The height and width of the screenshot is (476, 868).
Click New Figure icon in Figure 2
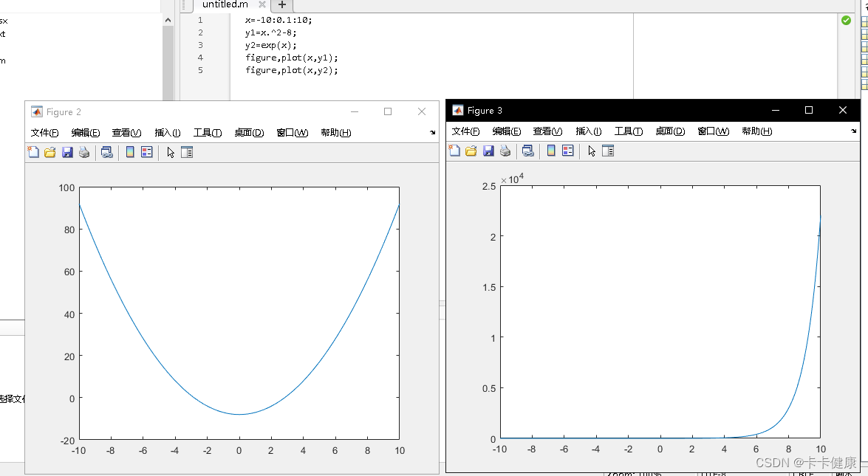coord(34,152)
